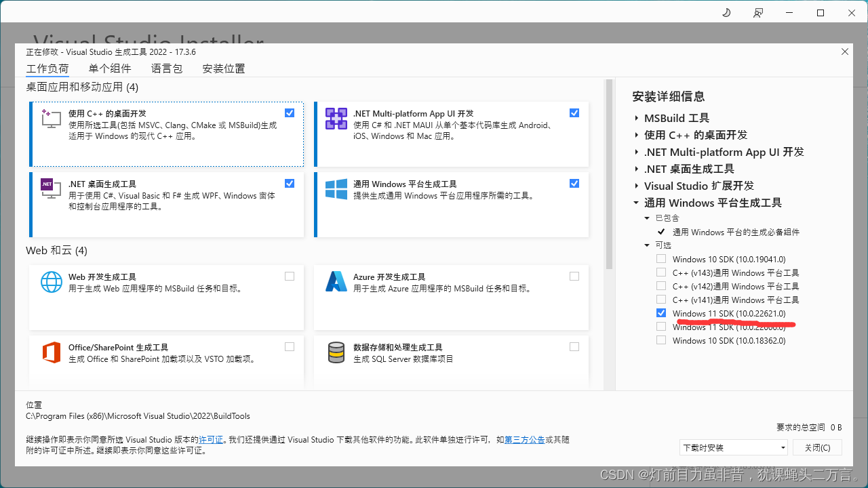Click the data storage database icon
The height and width of the screenshot is (488, 868).
click(336, 352)
